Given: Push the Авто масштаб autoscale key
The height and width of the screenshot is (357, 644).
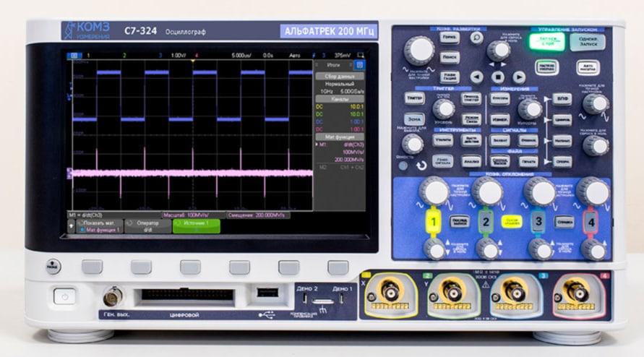Looking at the screenshot, I should (588, 67).
